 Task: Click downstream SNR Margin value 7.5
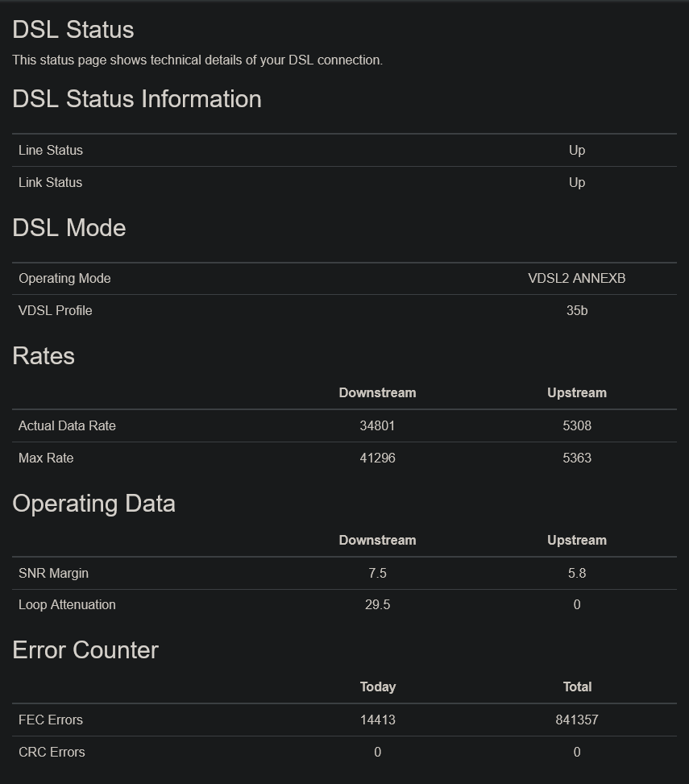click(377, 573)
